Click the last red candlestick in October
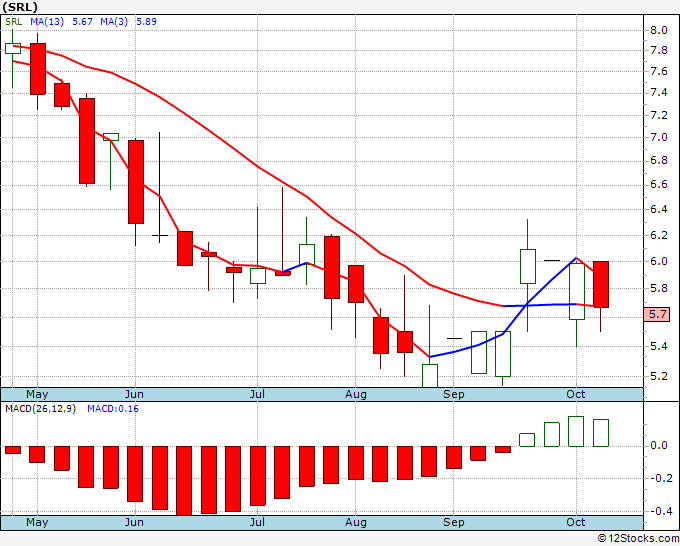 601,284
